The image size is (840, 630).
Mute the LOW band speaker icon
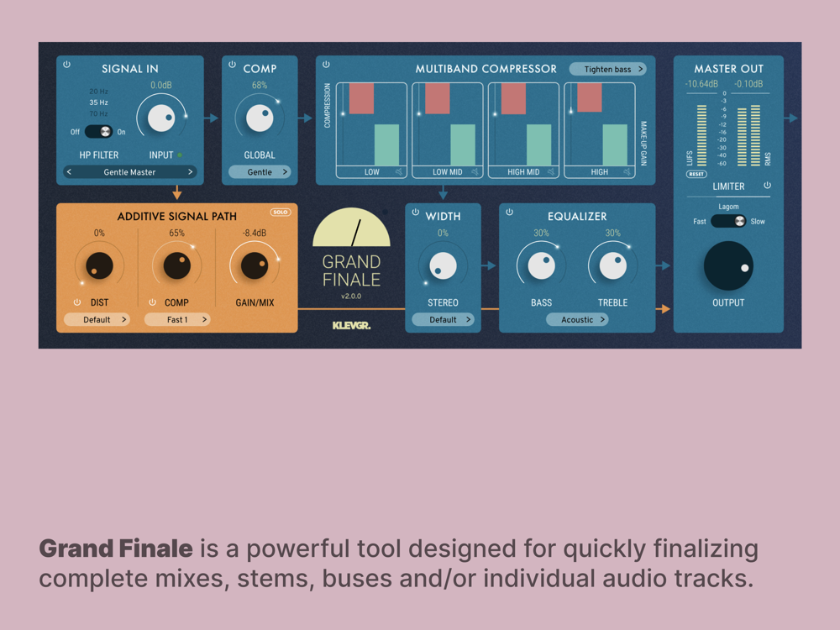[x=399, y=172]
